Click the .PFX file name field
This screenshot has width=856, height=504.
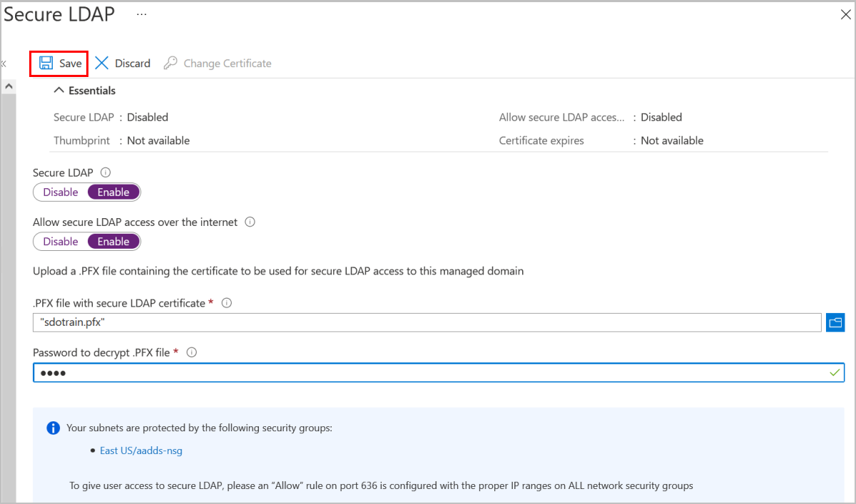click(x=427, y=322)
